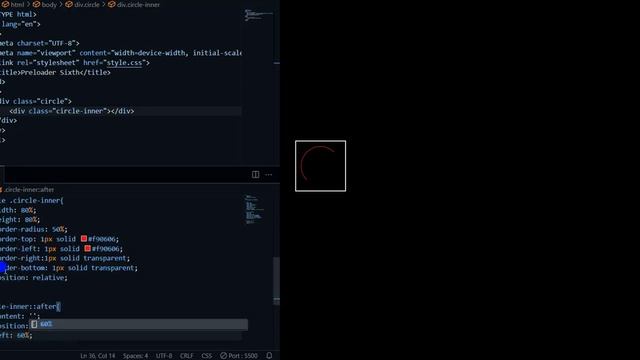
Task: Change language mode via 'CSS' status item
Action: pos(207,356)
